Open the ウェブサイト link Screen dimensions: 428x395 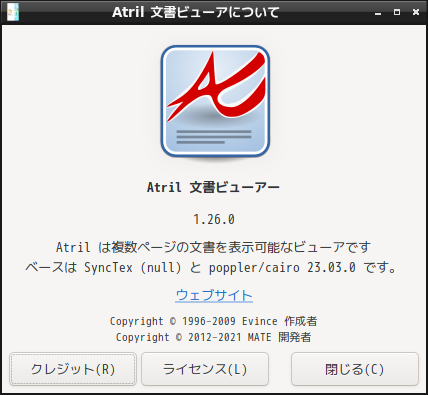(214, 295)
